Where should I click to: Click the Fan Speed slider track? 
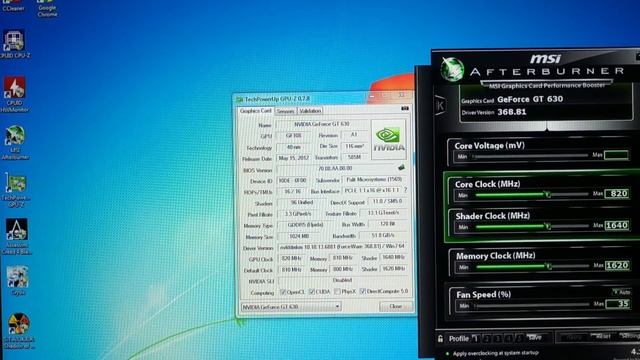pos(532,304)
